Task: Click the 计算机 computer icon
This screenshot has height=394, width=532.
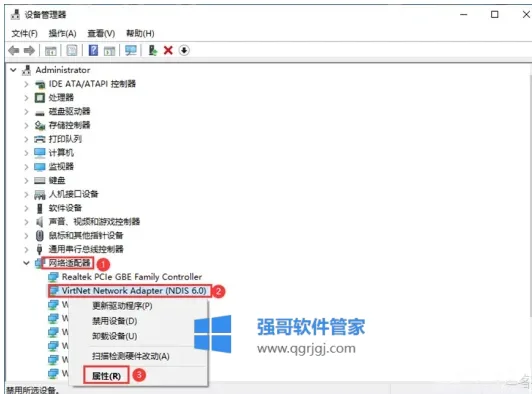Action: pos(40,153)
